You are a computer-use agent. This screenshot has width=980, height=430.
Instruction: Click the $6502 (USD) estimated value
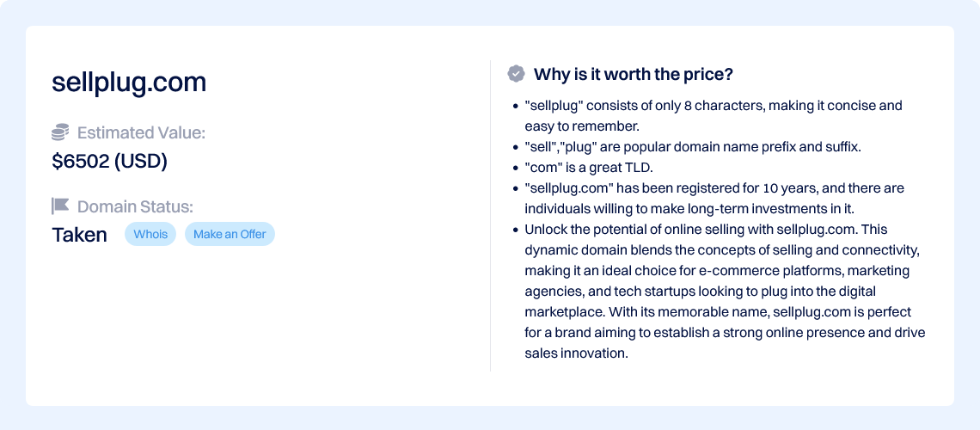109,162
